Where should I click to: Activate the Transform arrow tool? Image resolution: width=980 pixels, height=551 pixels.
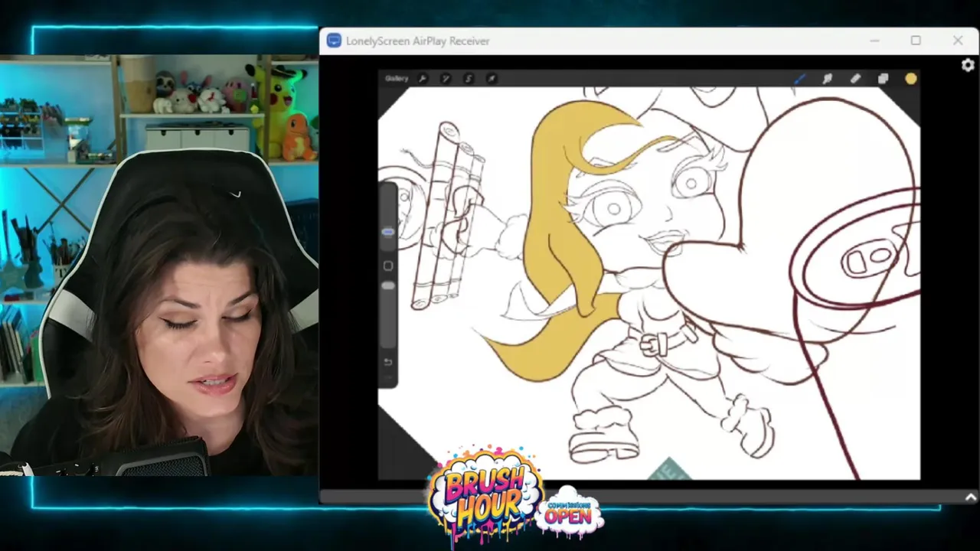pyautogui.click(x=492, y=78)
